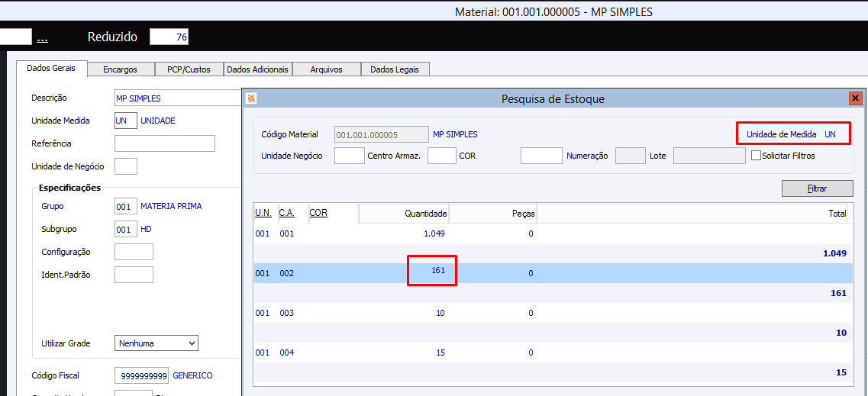Click the bold total value 15
This screenshot has width=868, height=396.
click(841, 373)
